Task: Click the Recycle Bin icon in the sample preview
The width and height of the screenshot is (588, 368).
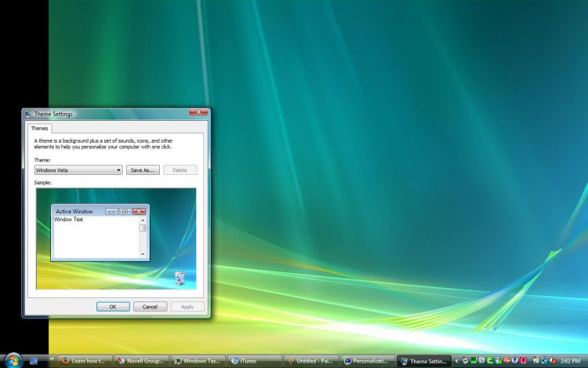Action: coord(180,278)
